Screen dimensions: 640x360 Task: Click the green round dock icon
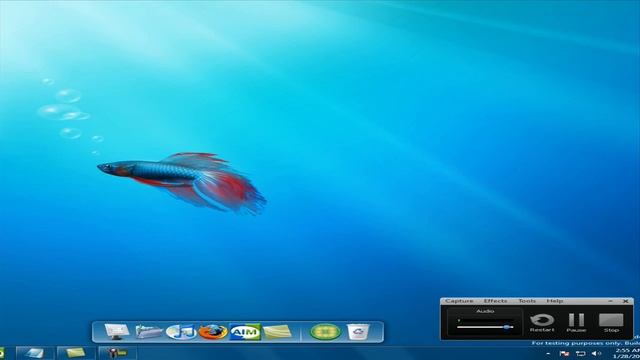[x=325, y=331]
